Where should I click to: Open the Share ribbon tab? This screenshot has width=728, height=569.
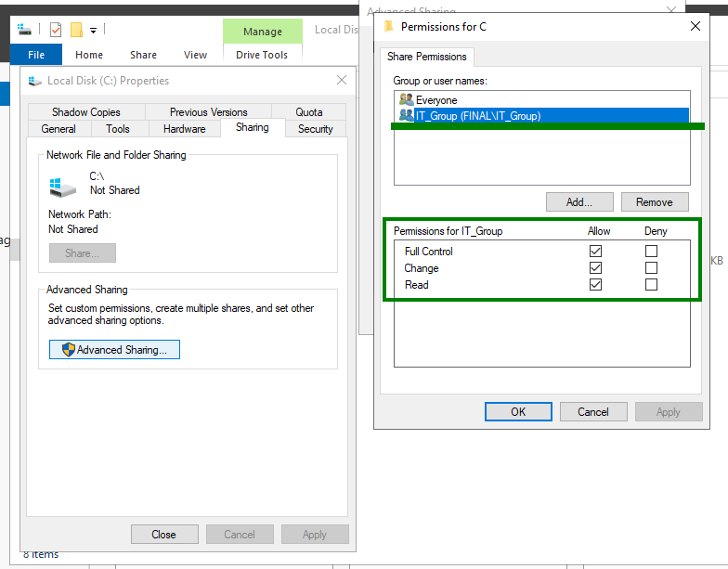coord(143,55)
